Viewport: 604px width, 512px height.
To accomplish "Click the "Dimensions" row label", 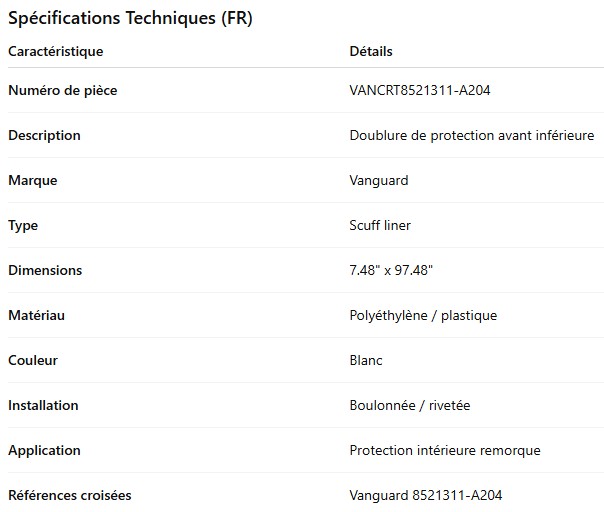I will (x=45, y=271).
